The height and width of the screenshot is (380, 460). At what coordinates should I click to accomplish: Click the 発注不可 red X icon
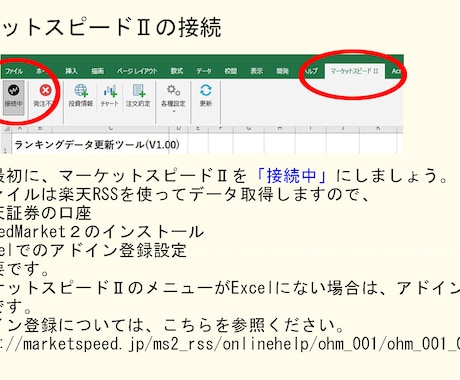(45, 91)
